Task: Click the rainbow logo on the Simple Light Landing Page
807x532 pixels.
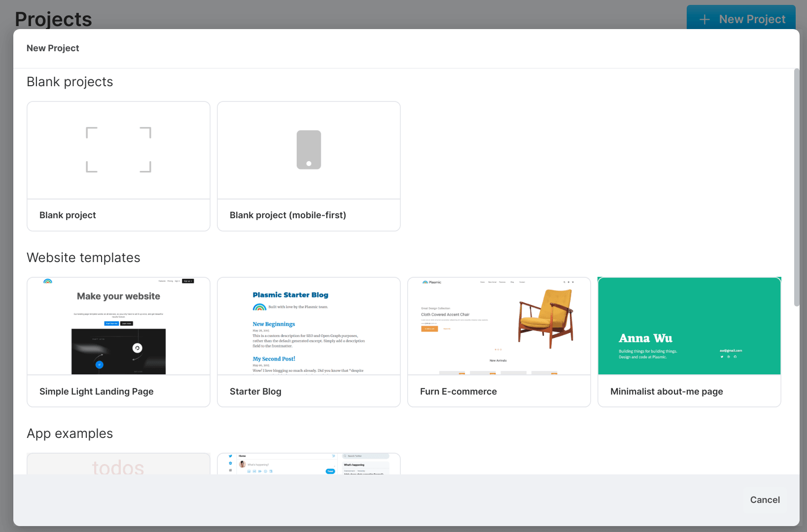Action: point(48,281)
